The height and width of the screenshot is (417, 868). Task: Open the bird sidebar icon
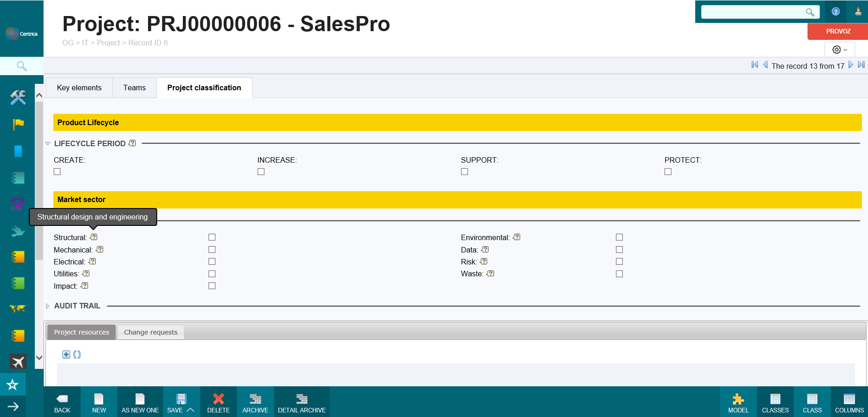18,231
